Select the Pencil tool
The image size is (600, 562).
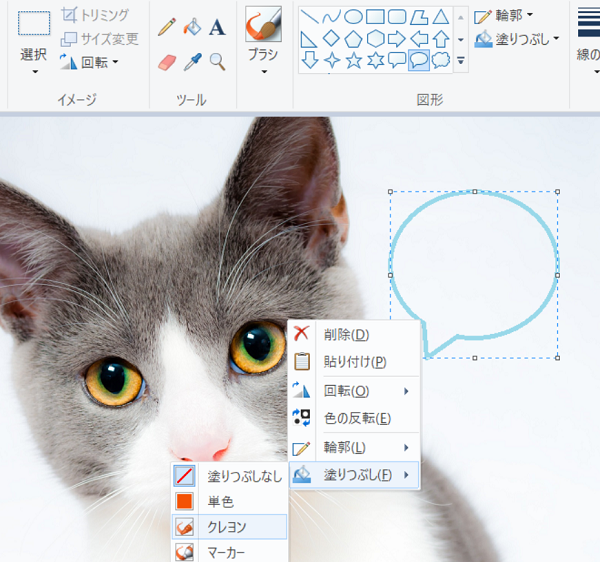(x=167, y=27)
